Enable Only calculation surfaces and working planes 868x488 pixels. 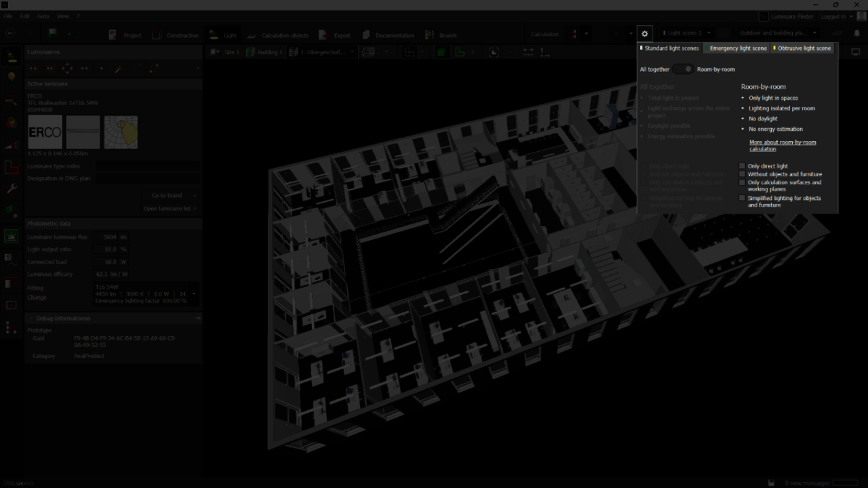click(743, 182)
